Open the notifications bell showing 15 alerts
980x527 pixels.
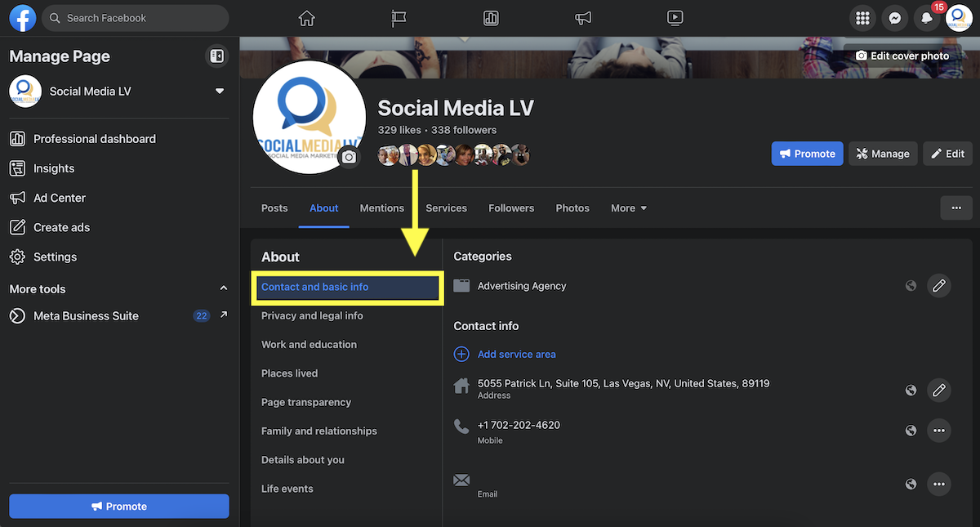[926, 17]
